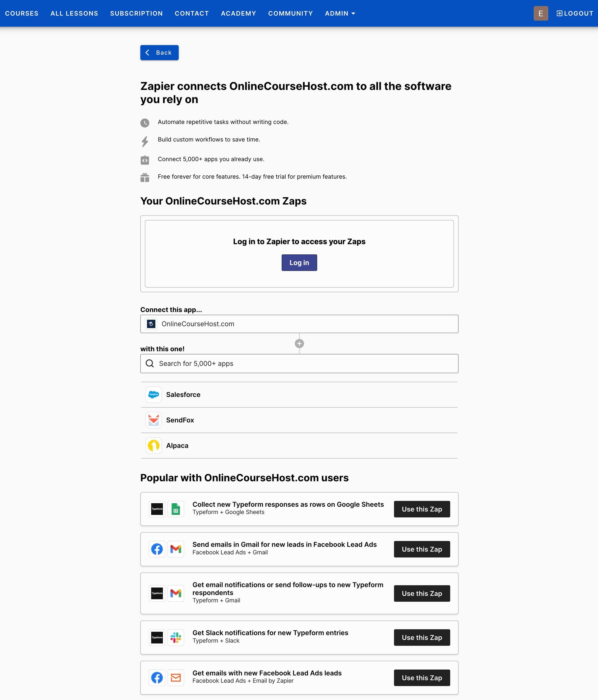
Task: Click the user avatar icon top right
Action: coord(541,13)
